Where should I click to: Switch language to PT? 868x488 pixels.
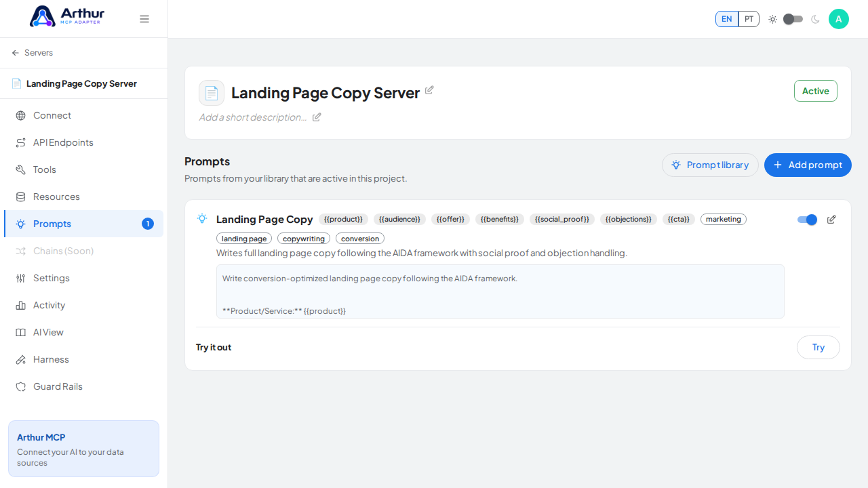coord(749,19)
